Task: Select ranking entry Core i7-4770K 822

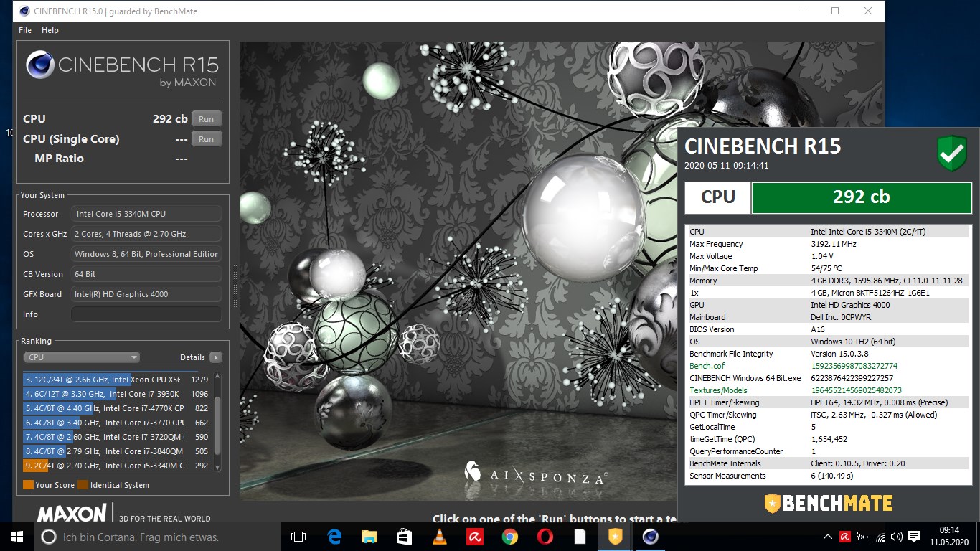Action: coord(116,408)
